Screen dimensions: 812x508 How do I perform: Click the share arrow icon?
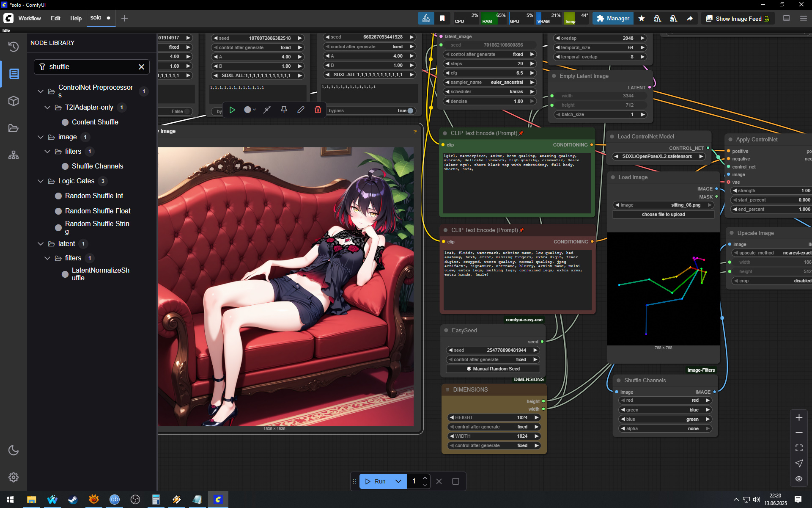[x=689, y=18]
